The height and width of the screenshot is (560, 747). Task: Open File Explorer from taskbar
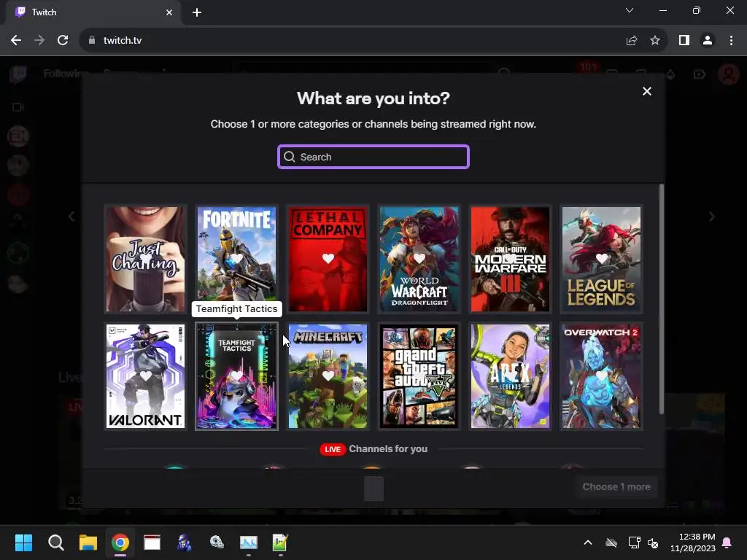point(88,542)
